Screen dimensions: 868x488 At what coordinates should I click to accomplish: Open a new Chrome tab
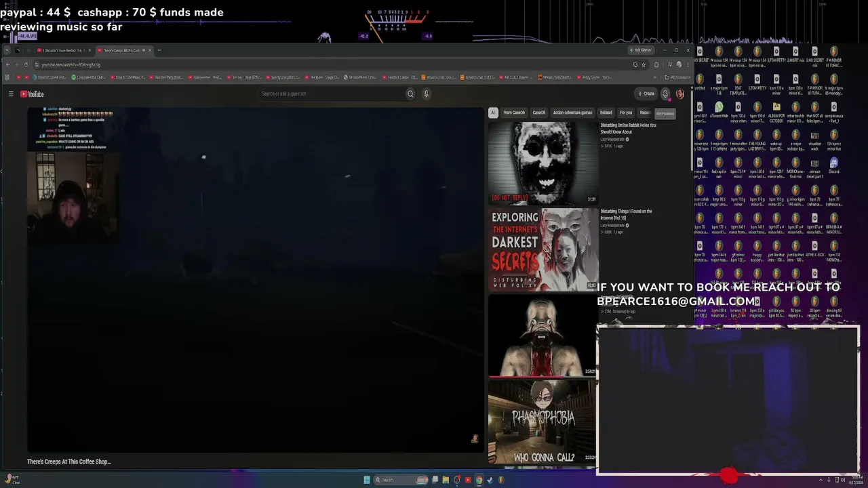(159, 50)
